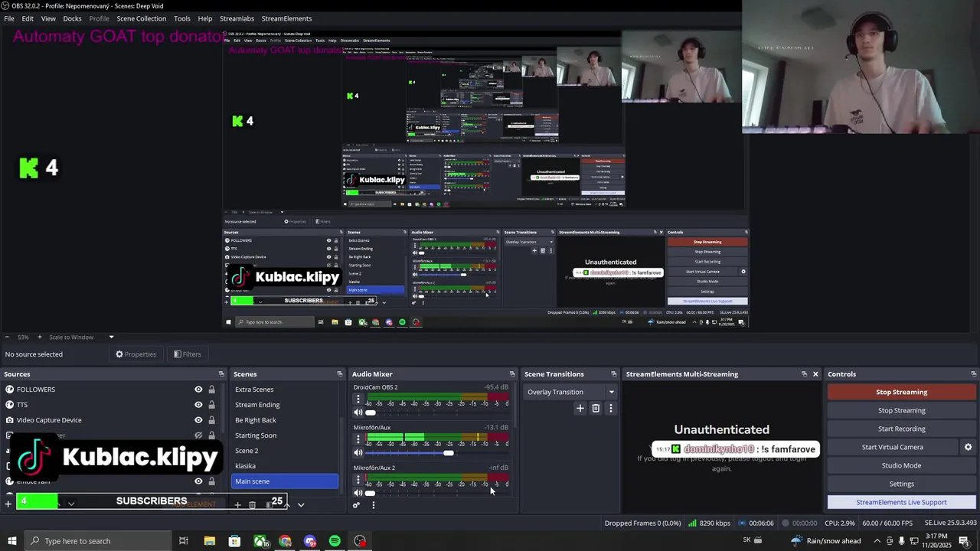Screen dimensions: 980x551
Task: Click the red Stop Streaming button
Action: (901, 392)
